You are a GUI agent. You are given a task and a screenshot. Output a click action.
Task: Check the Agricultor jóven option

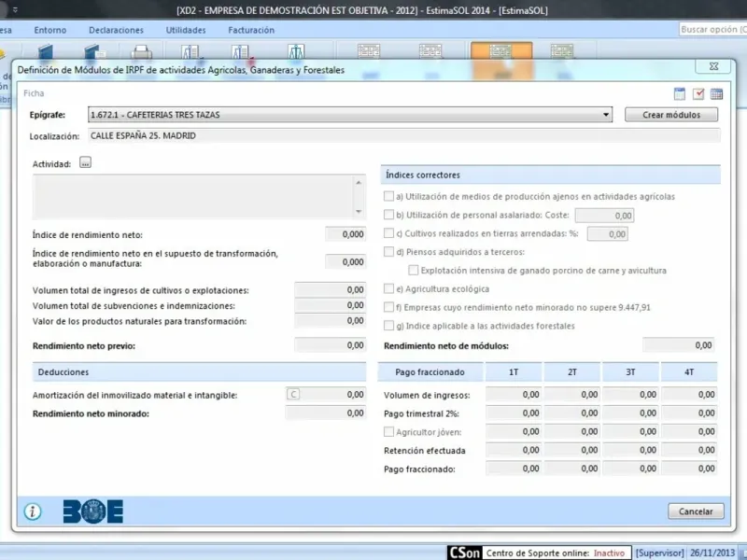(x=388, y=431)
